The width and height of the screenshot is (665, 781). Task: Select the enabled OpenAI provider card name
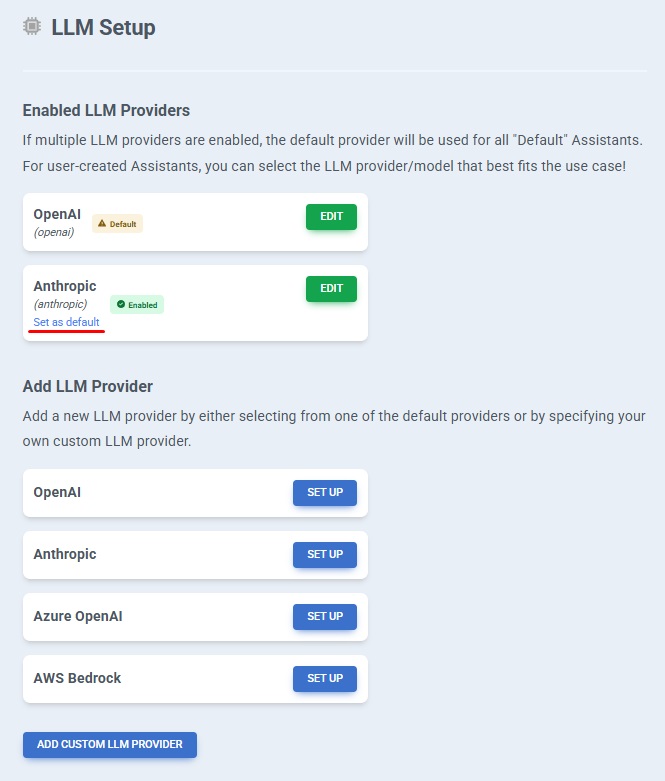tap(57, 214)
